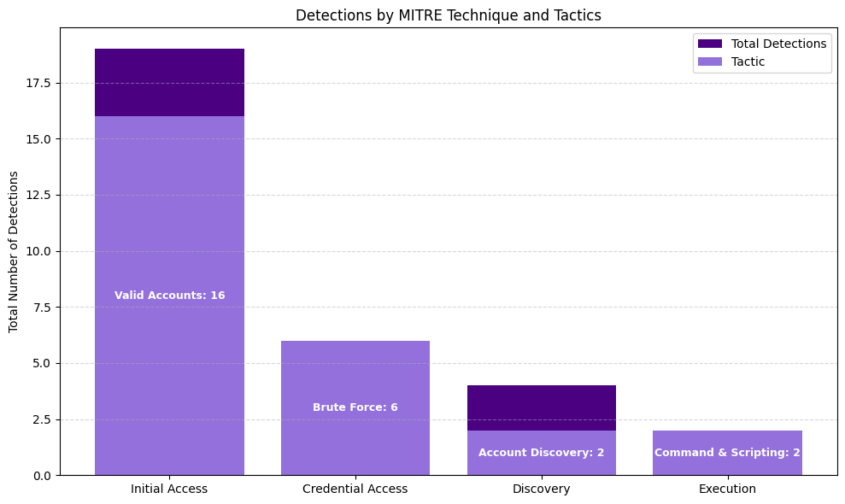Screen dimensions: 845x504
Task: Click the '17.5' y-axis tick label
Action: (x=39, y=83)
